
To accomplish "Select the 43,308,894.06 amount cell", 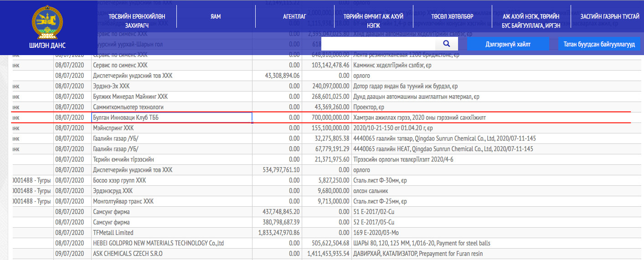I will coord(277,76).
